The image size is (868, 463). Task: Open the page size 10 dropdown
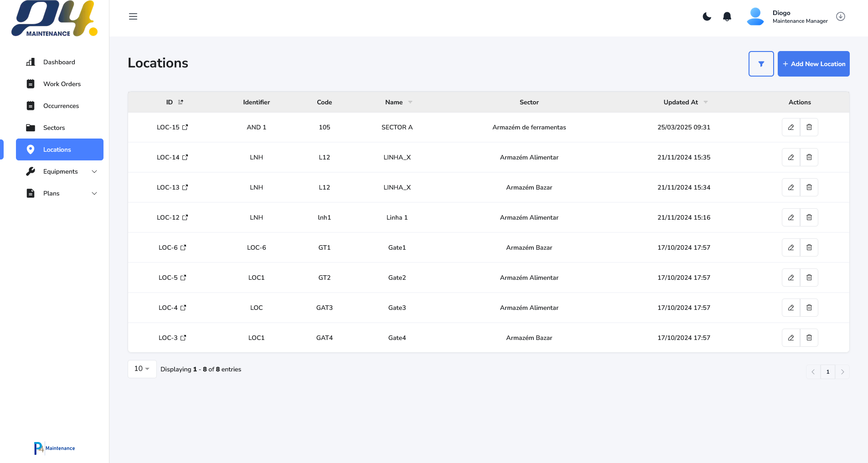(x=142, y=369)
